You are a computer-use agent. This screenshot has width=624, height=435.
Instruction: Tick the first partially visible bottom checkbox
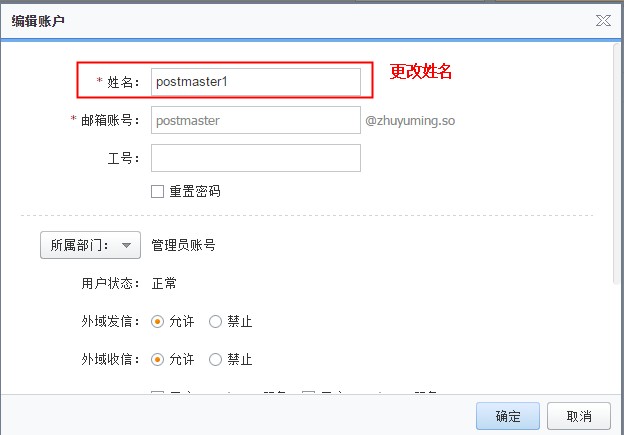pos(157,394)
